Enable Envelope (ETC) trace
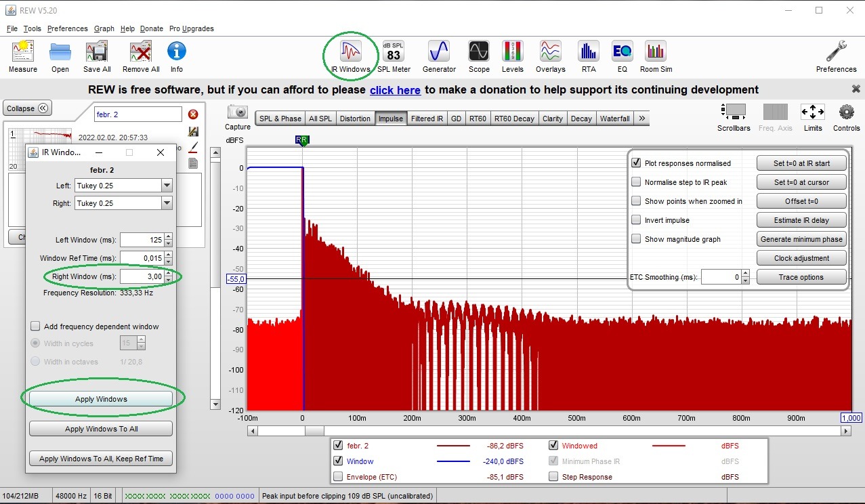This screenshot has height=504, width=865. 338,477
